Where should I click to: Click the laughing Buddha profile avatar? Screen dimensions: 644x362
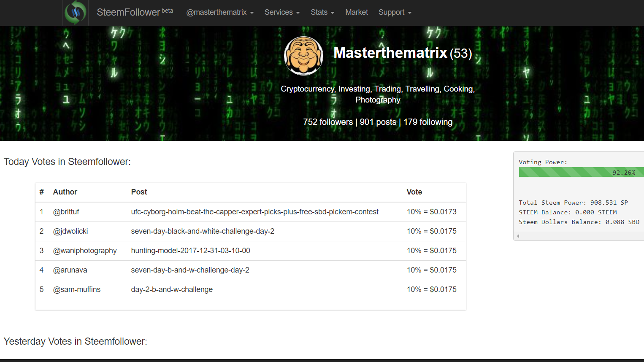tap(304, 56)
